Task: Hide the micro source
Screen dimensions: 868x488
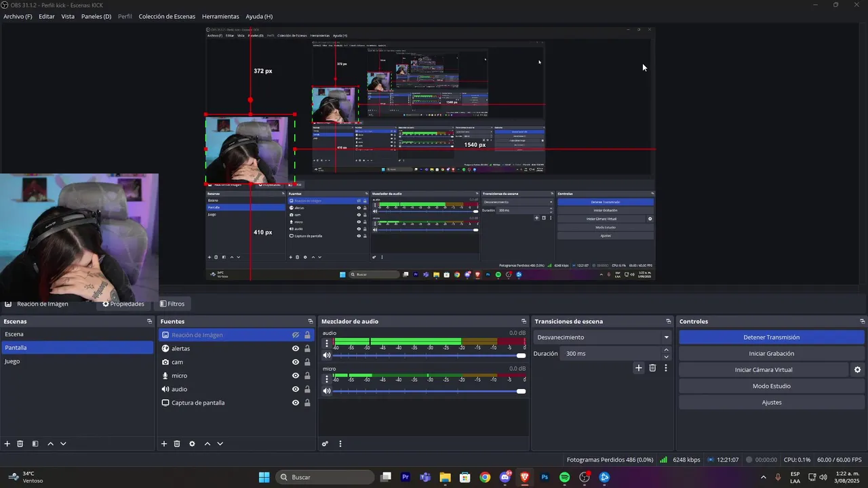Action: (296, 375)
